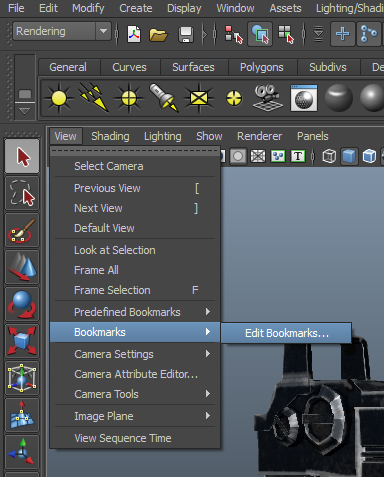The height and width of the screenshot is (477, 384).
Task: Activate the Paint Selection tool
Action: click(22, 230)
